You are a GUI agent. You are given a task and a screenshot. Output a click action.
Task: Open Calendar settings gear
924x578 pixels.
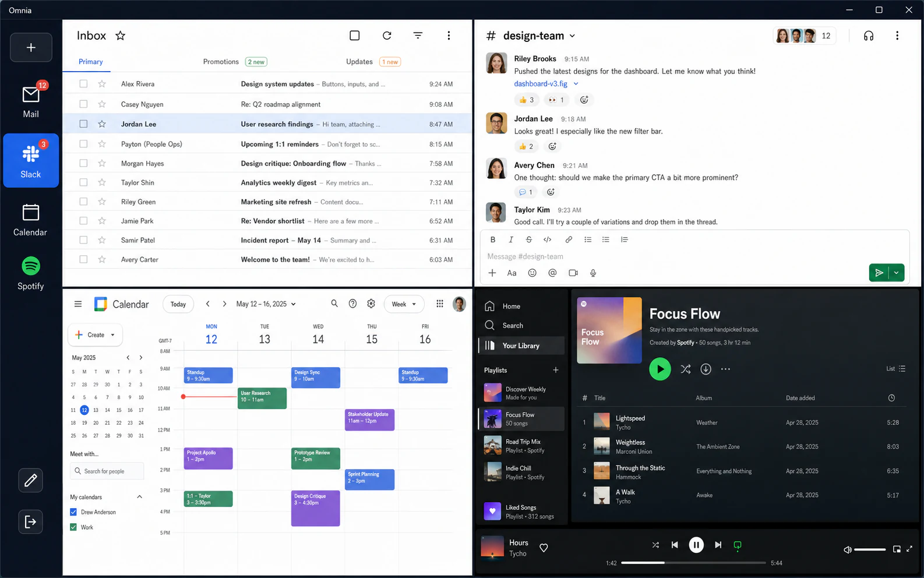click(x=371, y=304)
